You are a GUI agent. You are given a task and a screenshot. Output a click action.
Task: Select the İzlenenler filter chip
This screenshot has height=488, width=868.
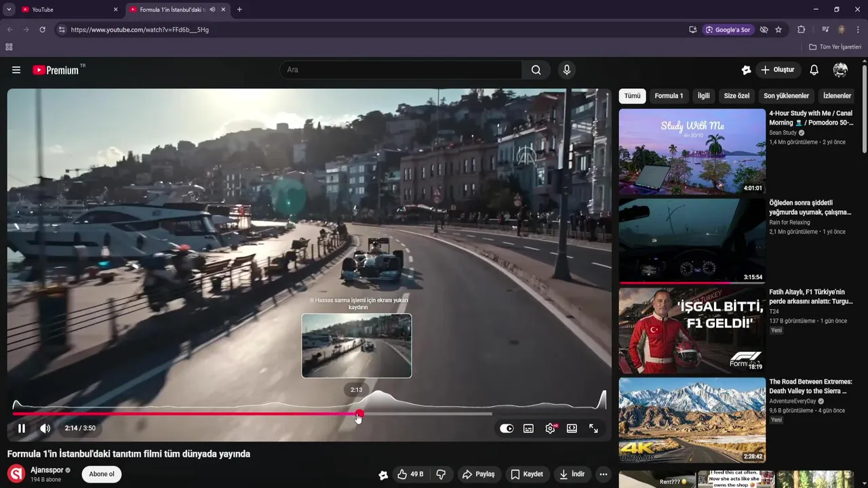pos(837,96)
